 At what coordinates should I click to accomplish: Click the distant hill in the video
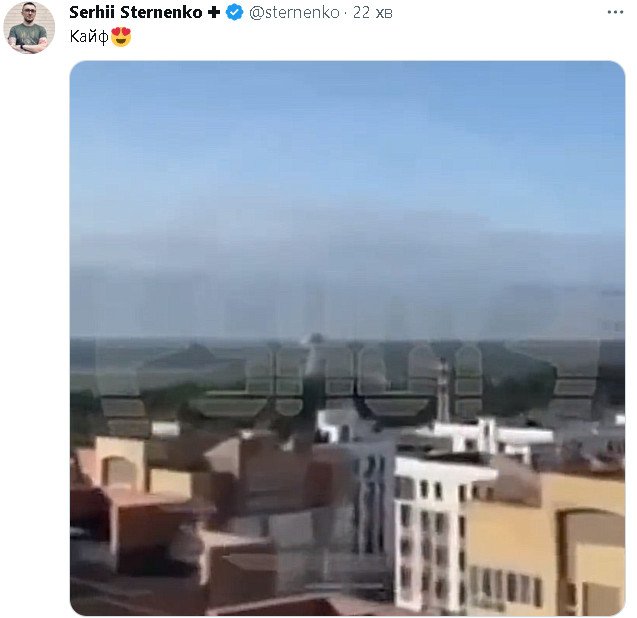click(x=189, y=356)
